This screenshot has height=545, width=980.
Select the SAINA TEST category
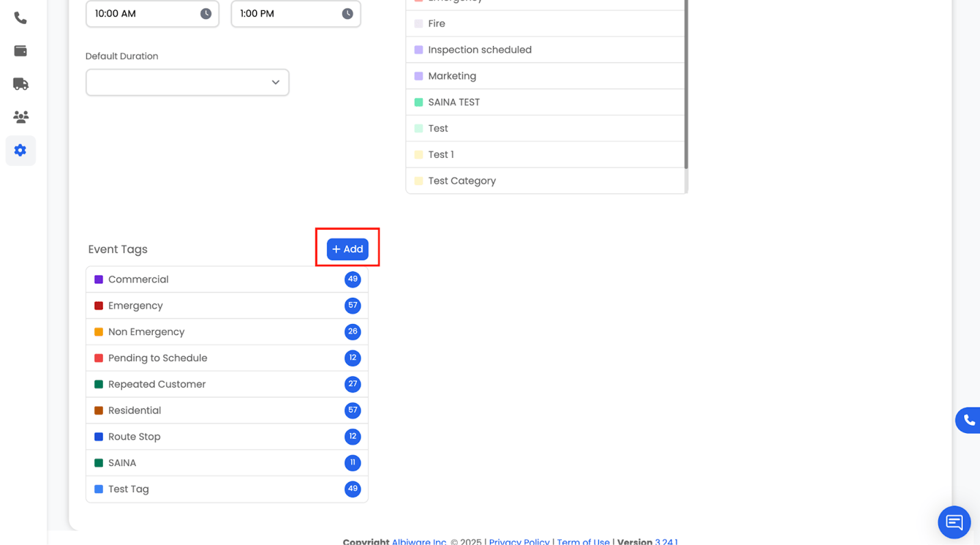pyautogui.click(x=545, y=102)
